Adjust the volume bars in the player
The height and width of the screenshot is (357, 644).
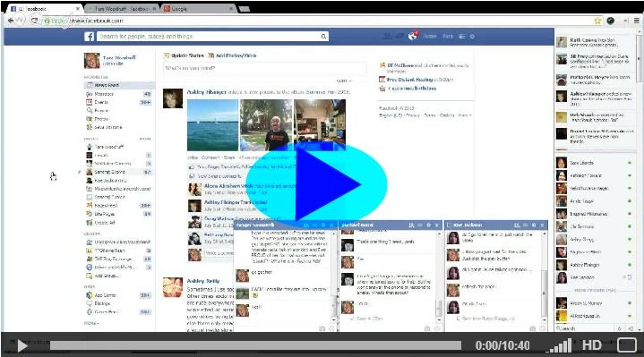(x=561, y=346)
